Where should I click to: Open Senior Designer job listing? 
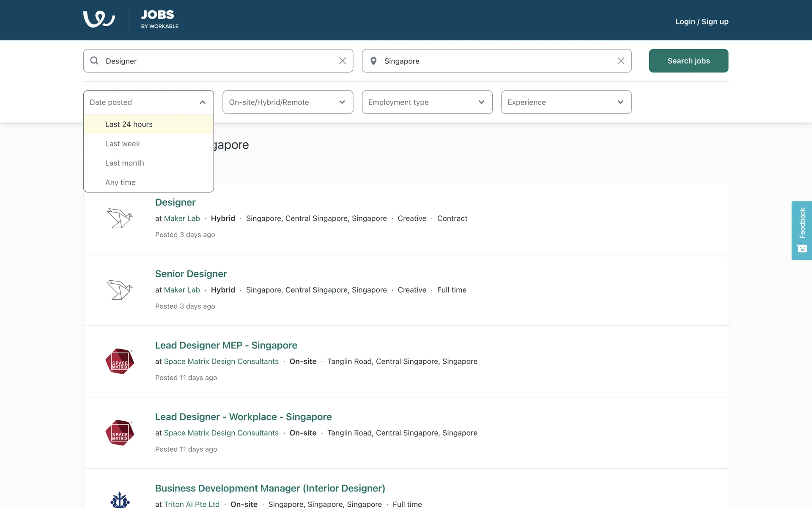[x=191, y=274]
